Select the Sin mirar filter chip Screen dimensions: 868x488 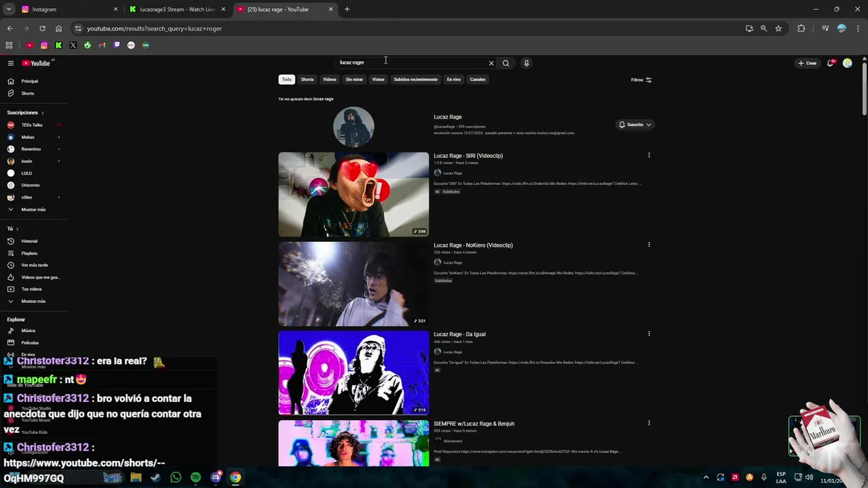pyautogui.click(x=354, y=79)
